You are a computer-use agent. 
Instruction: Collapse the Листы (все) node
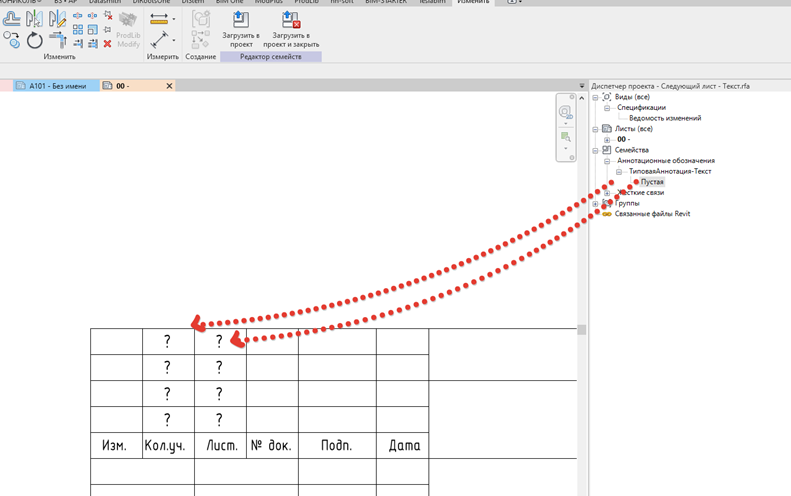(x=595, y=129)
